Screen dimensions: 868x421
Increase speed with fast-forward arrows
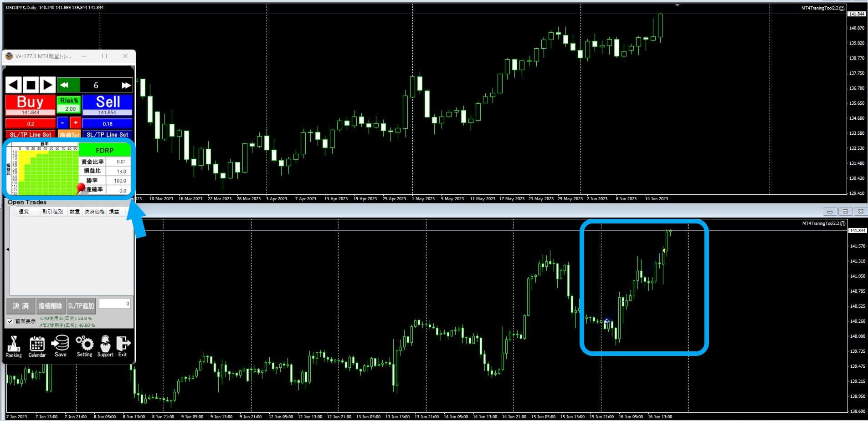pos(126,85)
